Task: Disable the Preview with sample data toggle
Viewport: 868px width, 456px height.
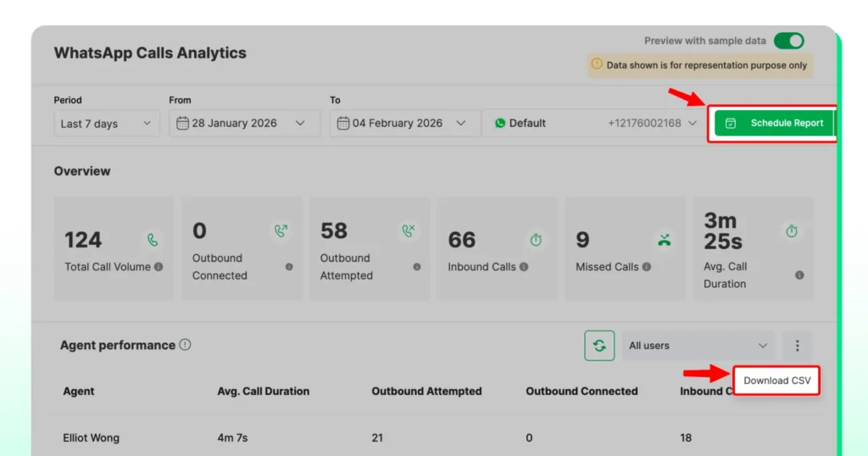Action: point(789,41)
